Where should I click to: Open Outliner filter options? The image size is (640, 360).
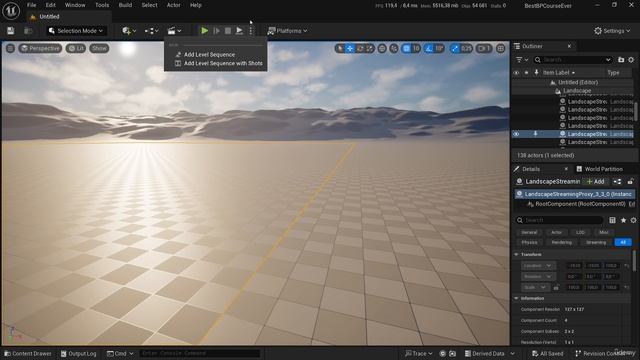[x=522, y=60]
